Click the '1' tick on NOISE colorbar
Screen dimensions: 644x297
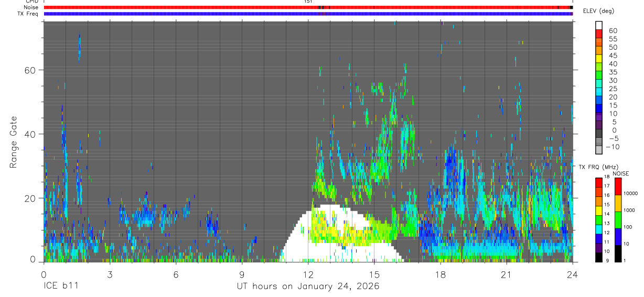coord(625,260)
